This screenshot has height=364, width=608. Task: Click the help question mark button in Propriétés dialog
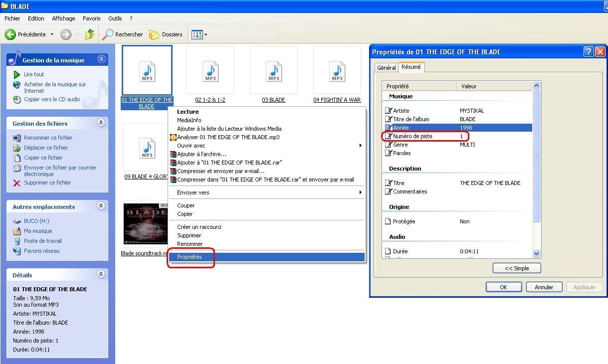coord(589,52)
